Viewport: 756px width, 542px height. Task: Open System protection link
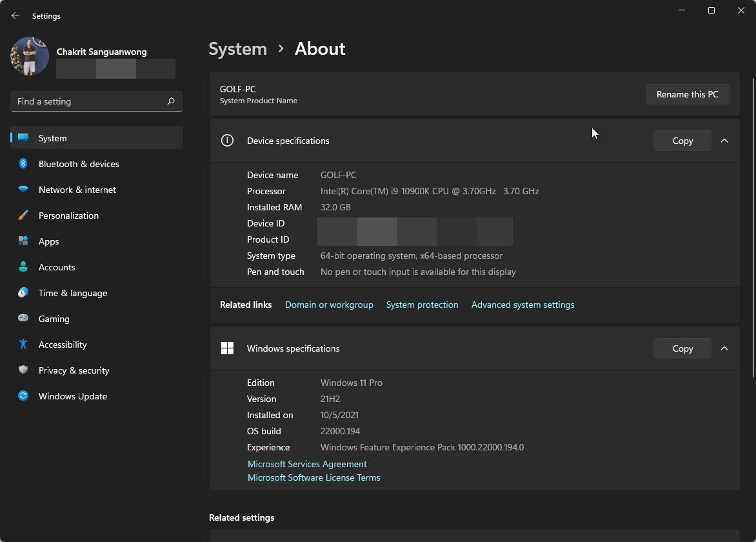tap(422, 305)
